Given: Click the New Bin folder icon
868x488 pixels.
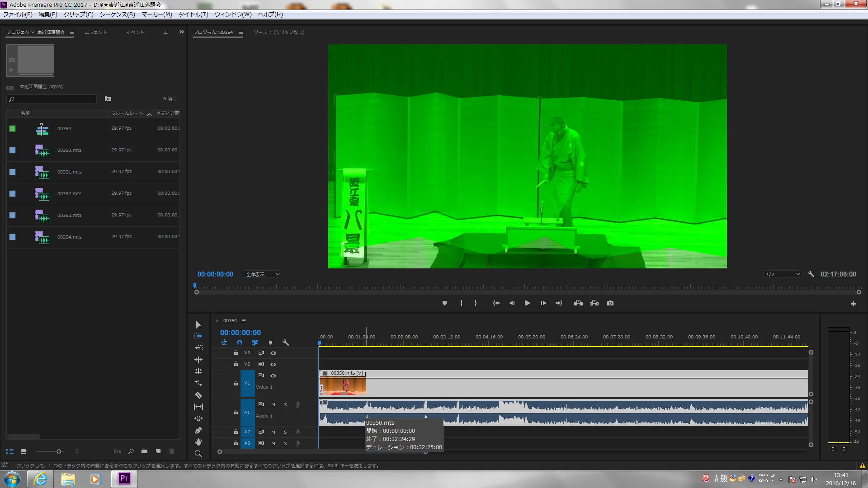Looking at the screenshot, I should pyautogui.click(x=144, y=451).
